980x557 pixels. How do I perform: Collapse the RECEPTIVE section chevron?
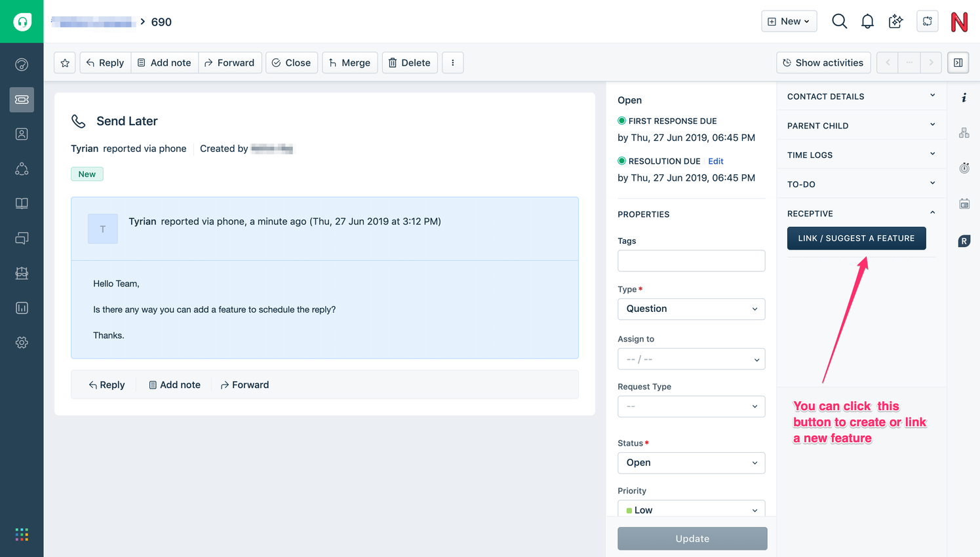click(932, 212)
